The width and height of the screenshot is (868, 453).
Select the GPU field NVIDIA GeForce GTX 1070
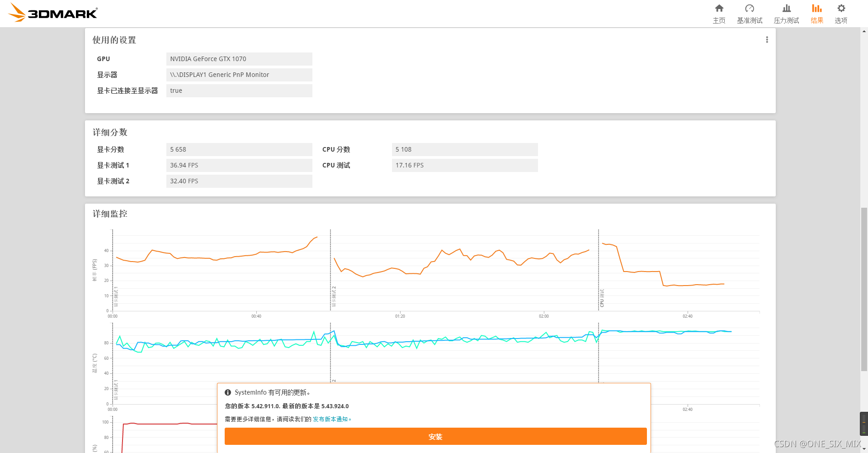[239, 59]
